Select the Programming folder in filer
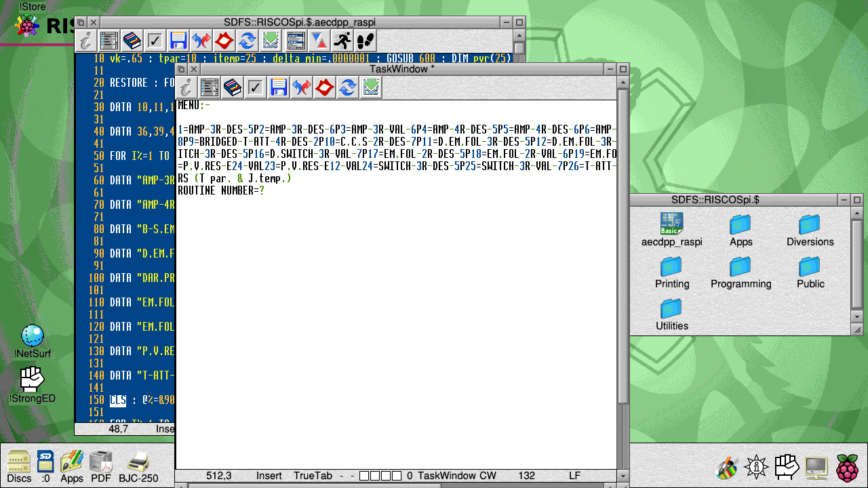 coord(741,272)
